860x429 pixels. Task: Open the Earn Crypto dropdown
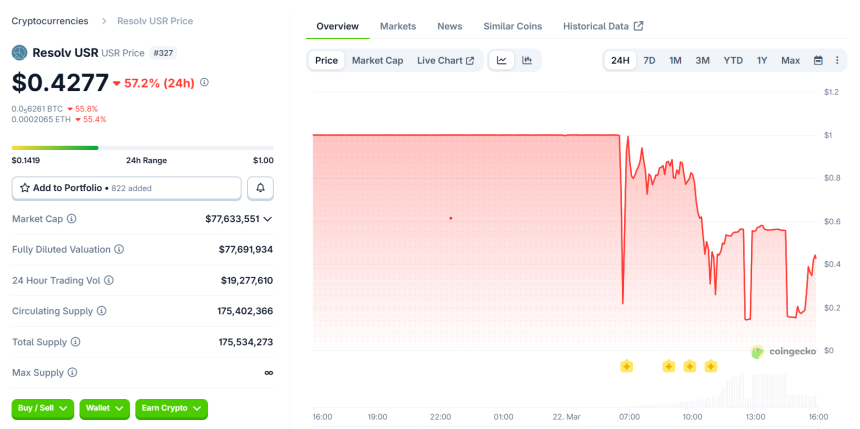tap(171, 408)
